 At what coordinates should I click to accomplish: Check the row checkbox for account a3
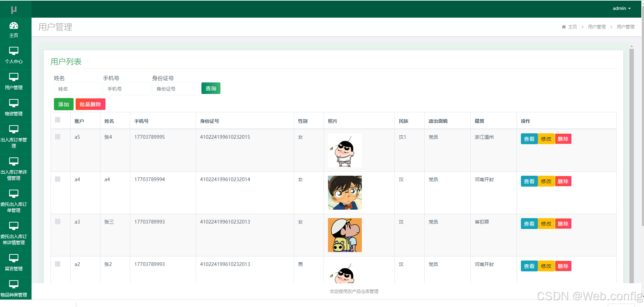point(58,222)
